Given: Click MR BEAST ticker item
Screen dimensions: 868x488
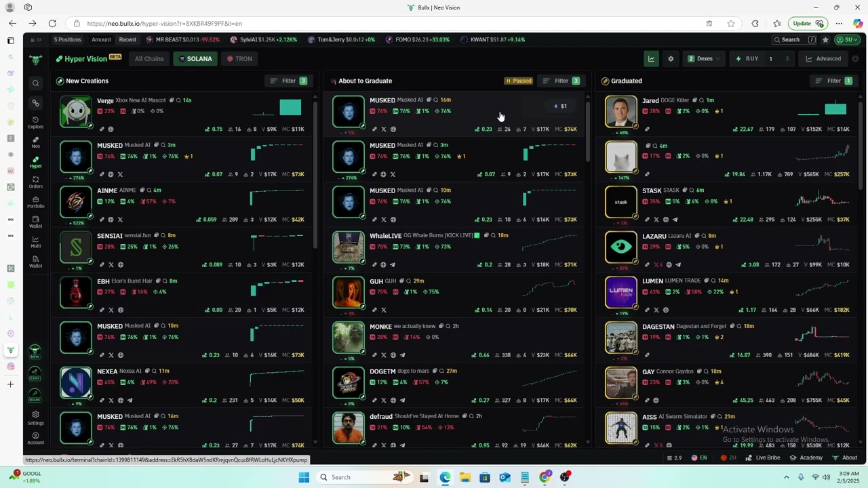Looking at the screenshot, I should [x=182, y=40].
